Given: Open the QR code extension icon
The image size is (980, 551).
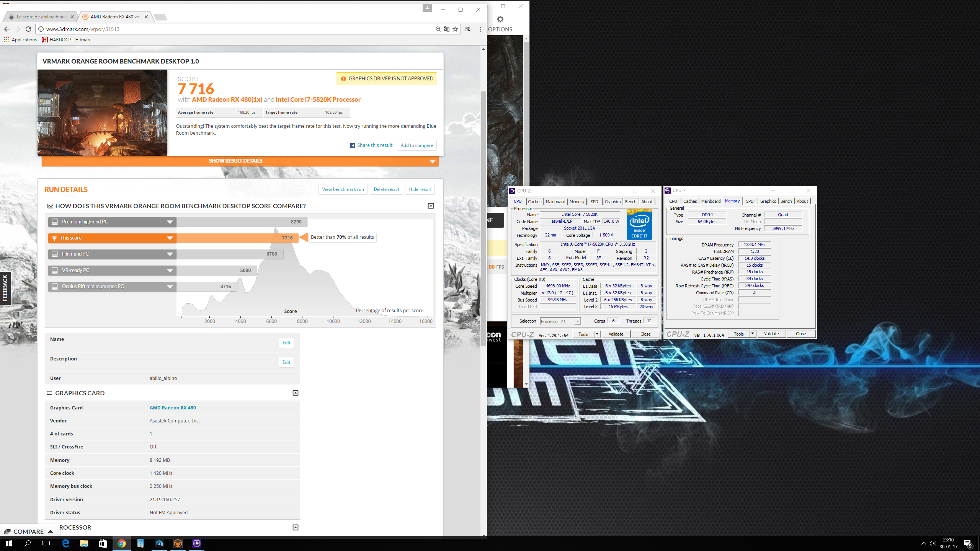Looking at the screenshot, I should point(468,29).
